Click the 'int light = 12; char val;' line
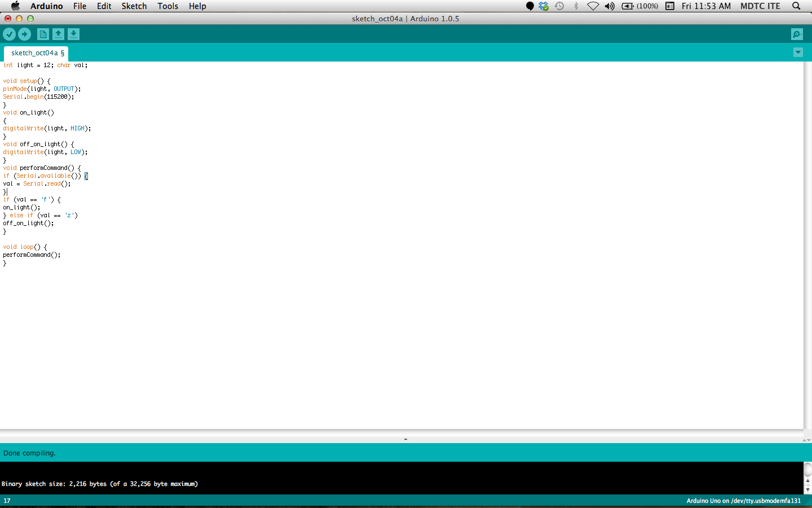The height and width of the screenshot is (508, 812). pos(45,65)
